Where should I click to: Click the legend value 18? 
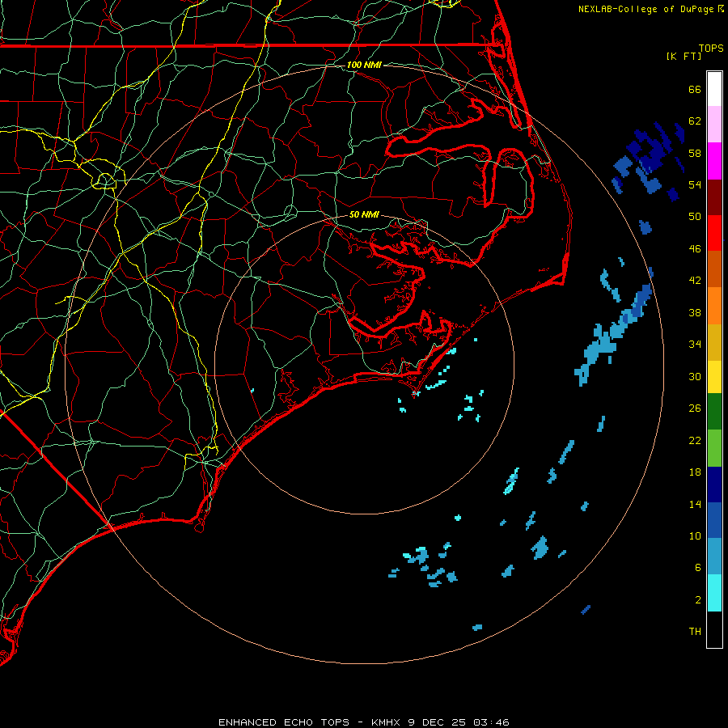[695, 472]
